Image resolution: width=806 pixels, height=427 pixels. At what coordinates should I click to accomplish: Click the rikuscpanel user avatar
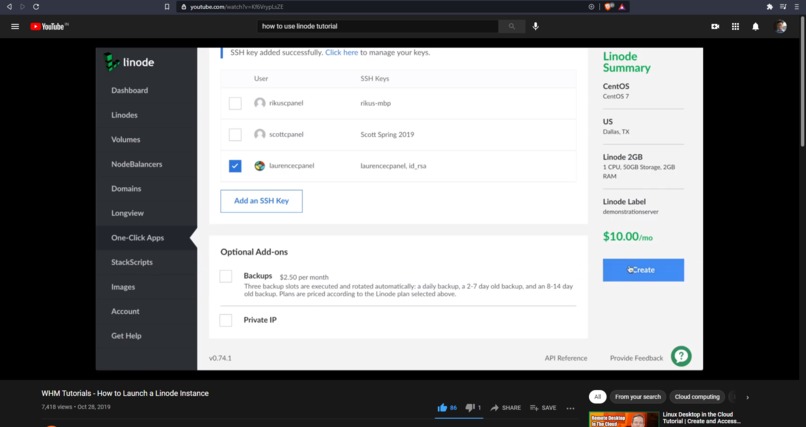tap(260, 103)
